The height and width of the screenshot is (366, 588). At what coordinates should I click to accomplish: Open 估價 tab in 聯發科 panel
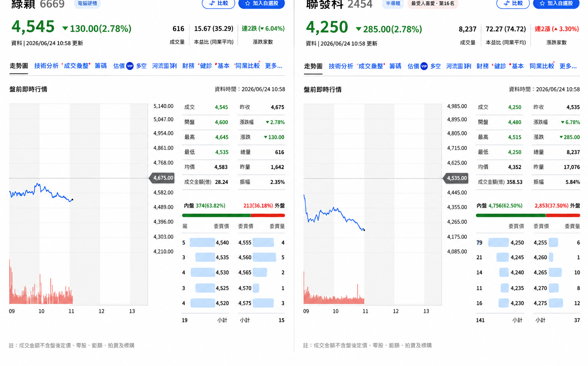[413, 66]
